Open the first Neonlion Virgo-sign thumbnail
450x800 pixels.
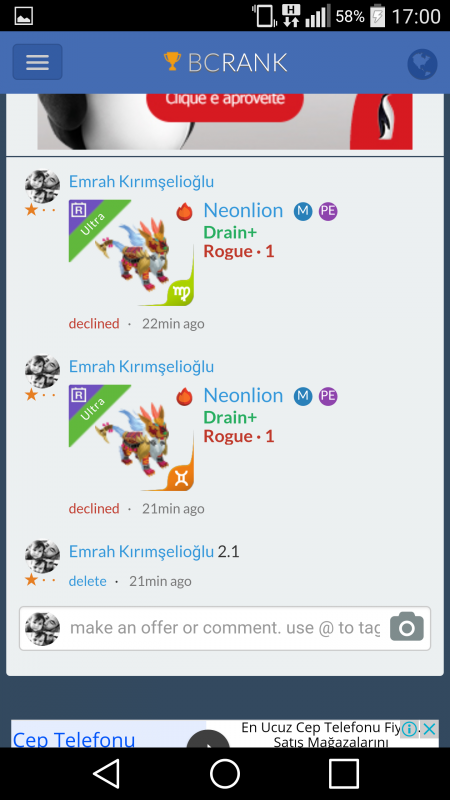131,253
